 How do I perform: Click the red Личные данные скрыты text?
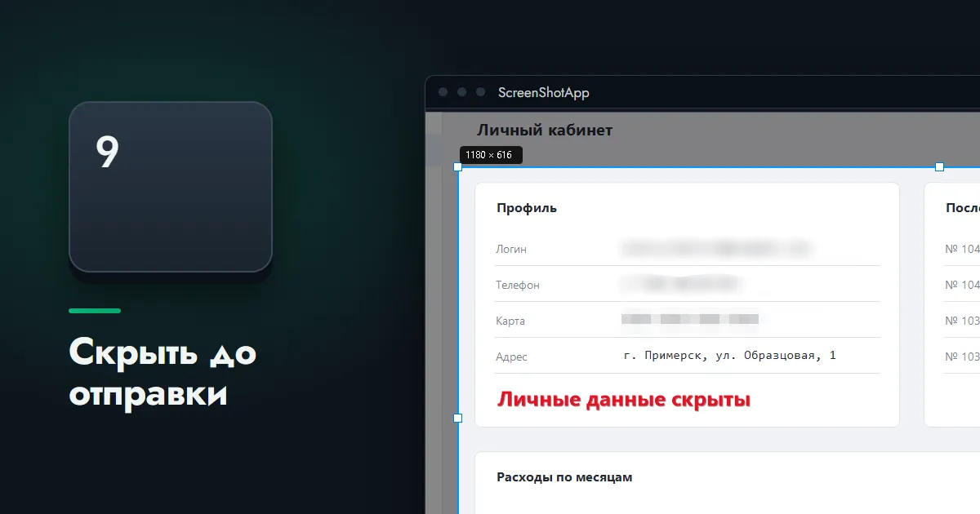tap(624, 400)
